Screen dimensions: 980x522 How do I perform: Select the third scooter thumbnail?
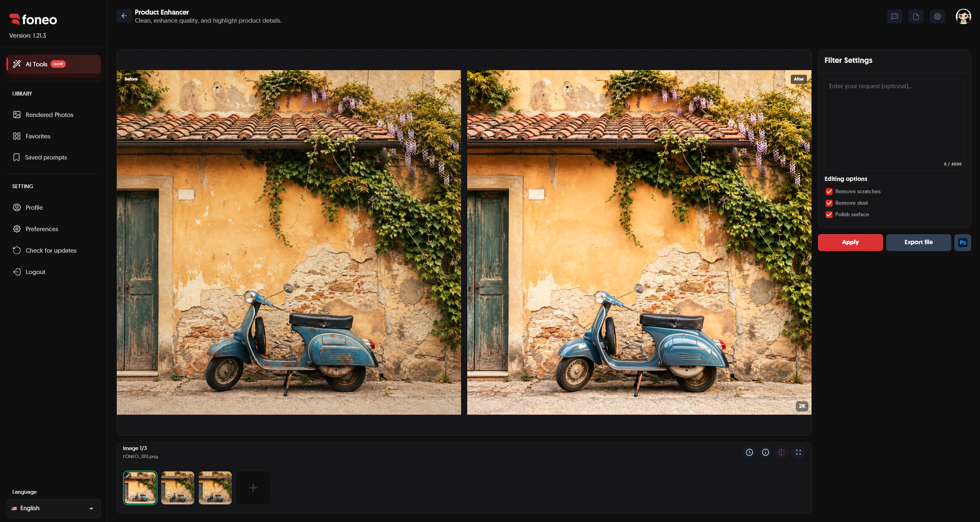(215, 488)
